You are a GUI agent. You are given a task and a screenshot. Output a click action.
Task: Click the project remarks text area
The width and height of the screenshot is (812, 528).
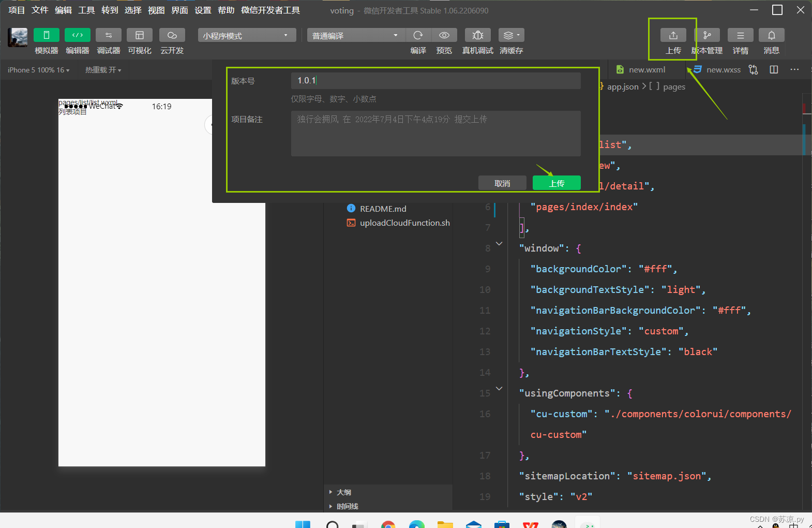click(435, 134)
